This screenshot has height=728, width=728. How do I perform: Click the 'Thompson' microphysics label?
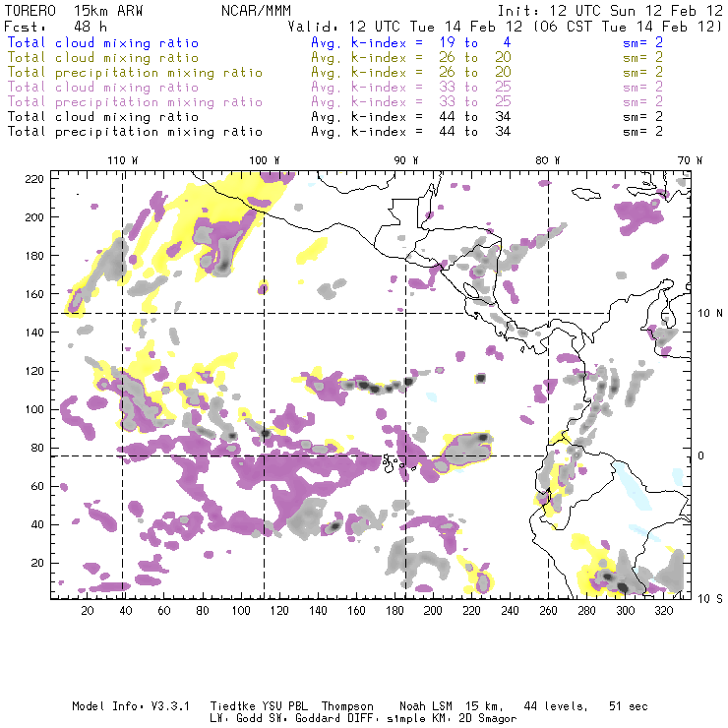tap(347, 706)
